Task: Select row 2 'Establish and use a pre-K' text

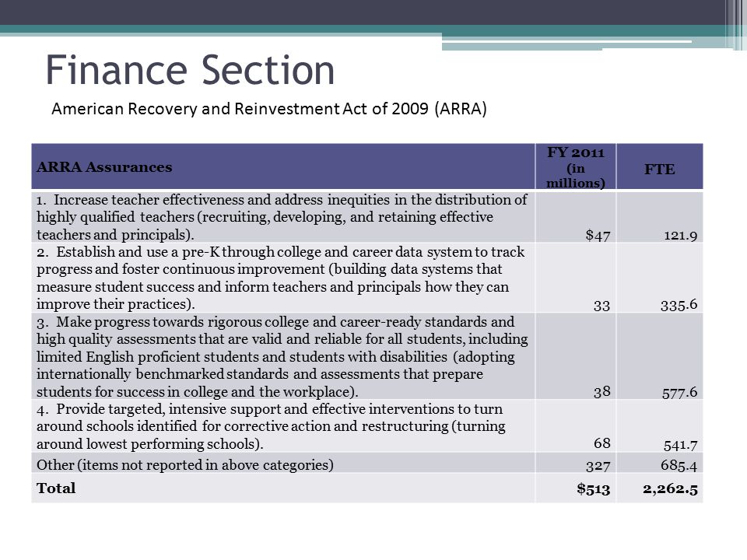Action: pyautogui.click(x=281, y=278)
